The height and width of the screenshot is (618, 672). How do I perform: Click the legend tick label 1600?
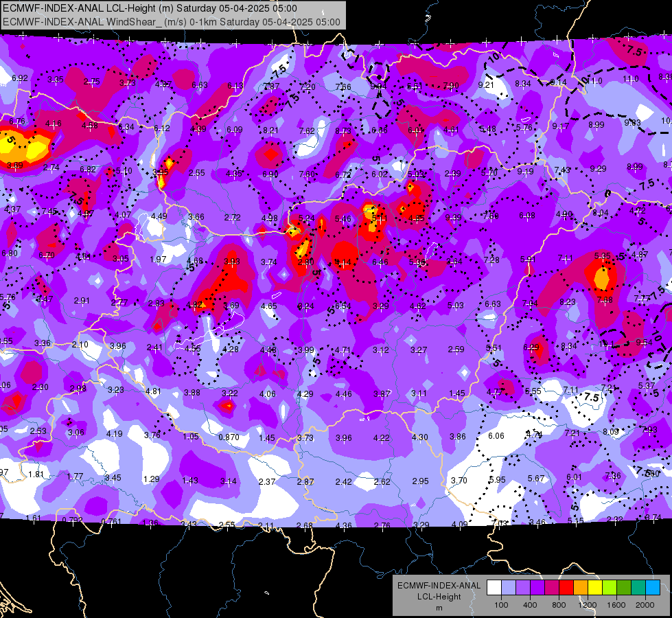tap(616, 605)
